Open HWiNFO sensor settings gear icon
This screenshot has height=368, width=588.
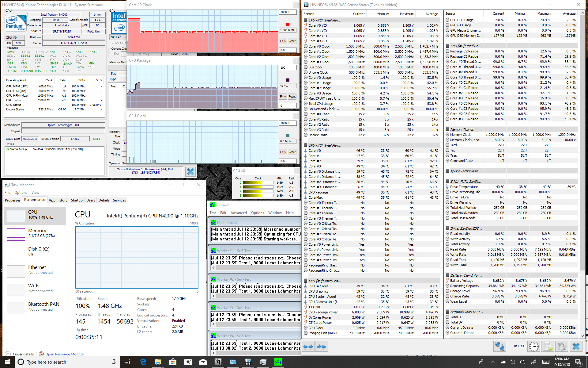click(562, 347)
